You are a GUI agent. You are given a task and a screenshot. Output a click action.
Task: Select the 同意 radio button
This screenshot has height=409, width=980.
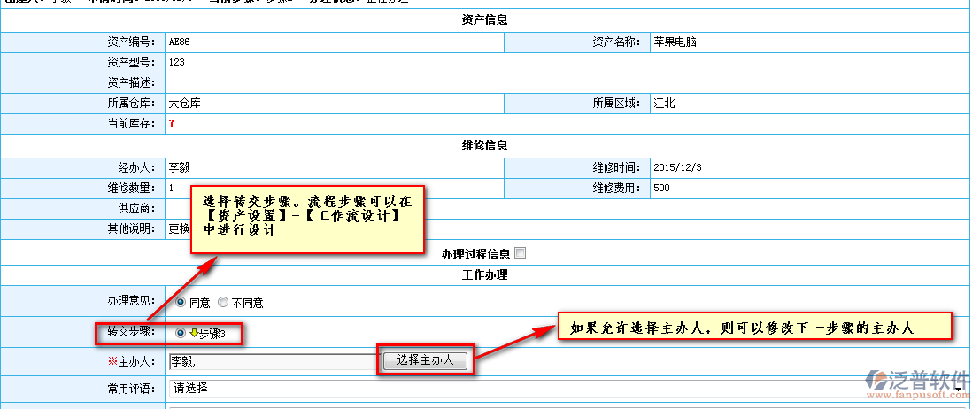181,302
